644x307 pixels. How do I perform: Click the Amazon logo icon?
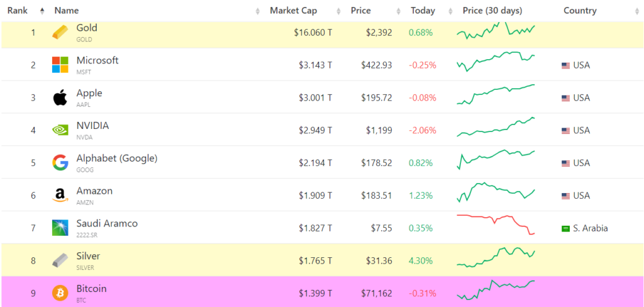[x=60, y=195]
